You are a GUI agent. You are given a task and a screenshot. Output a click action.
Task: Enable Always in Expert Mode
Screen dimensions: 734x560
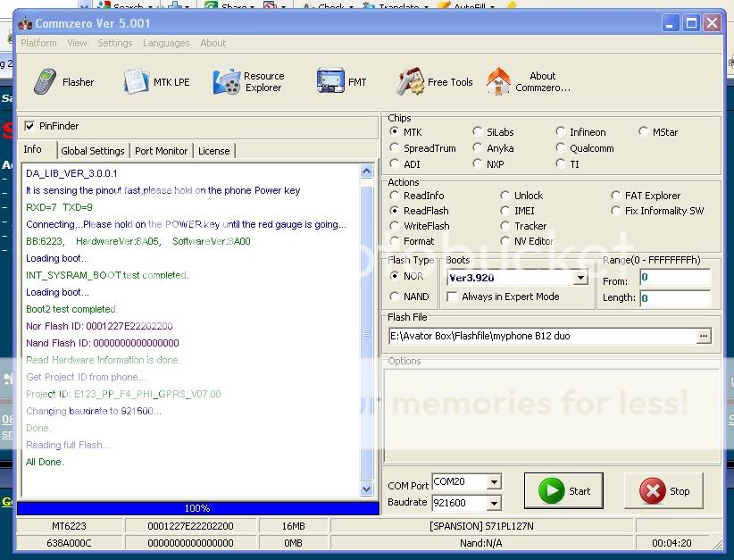[x=453, y=297]
